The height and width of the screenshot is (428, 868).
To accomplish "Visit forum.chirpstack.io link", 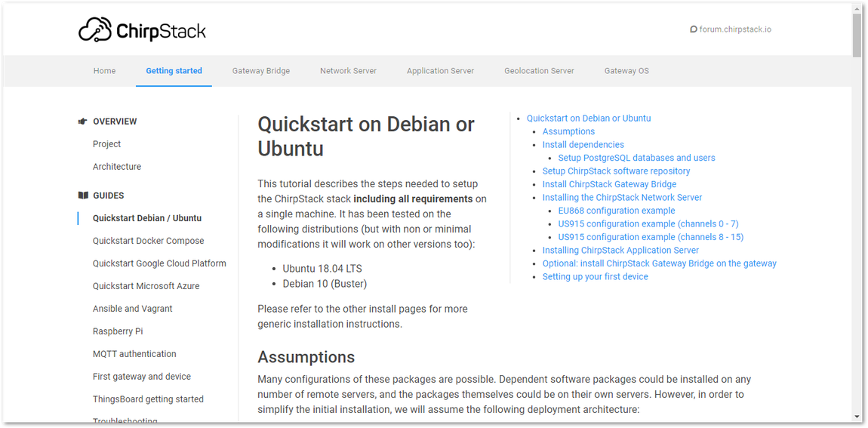I will tap(735, 29).
